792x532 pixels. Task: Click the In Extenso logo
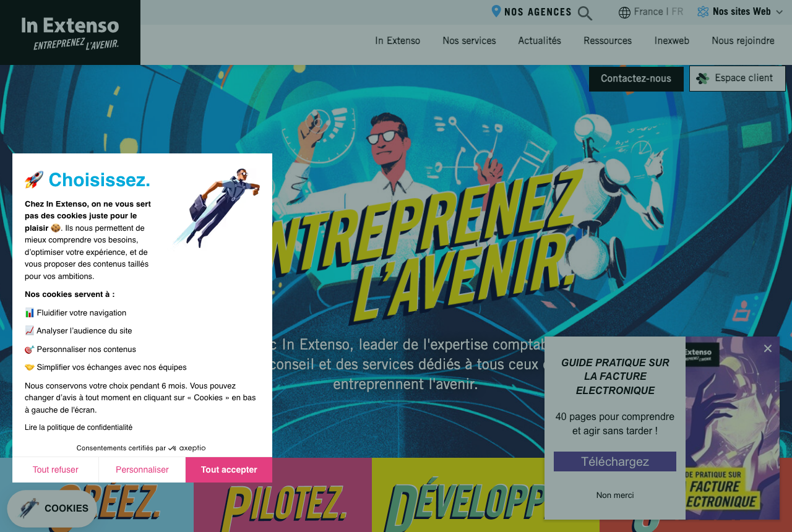point(70,33)
